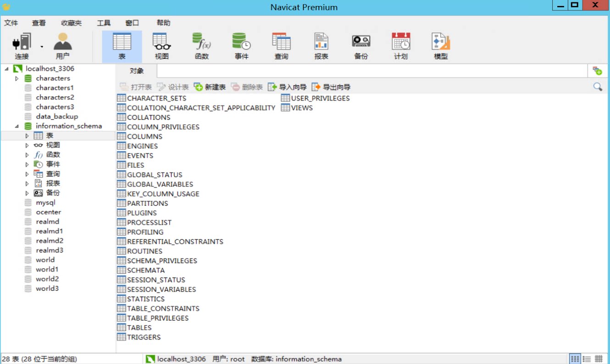Switch to detail view in status bar
610x364 pixels.
pyautogui.click(x=587, y=358)
